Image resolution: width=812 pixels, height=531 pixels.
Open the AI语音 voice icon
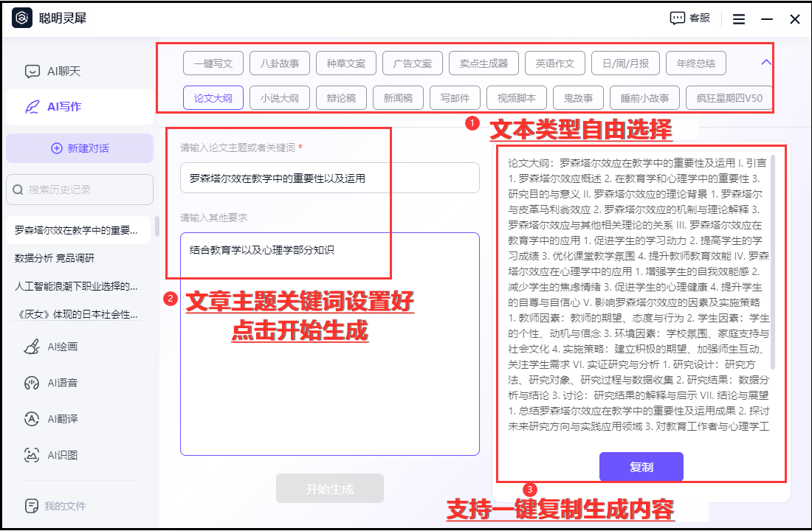click(32, 383)
